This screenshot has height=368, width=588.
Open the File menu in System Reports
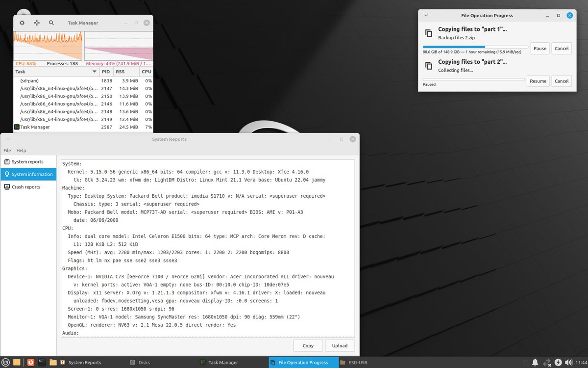tap(7, 150)
